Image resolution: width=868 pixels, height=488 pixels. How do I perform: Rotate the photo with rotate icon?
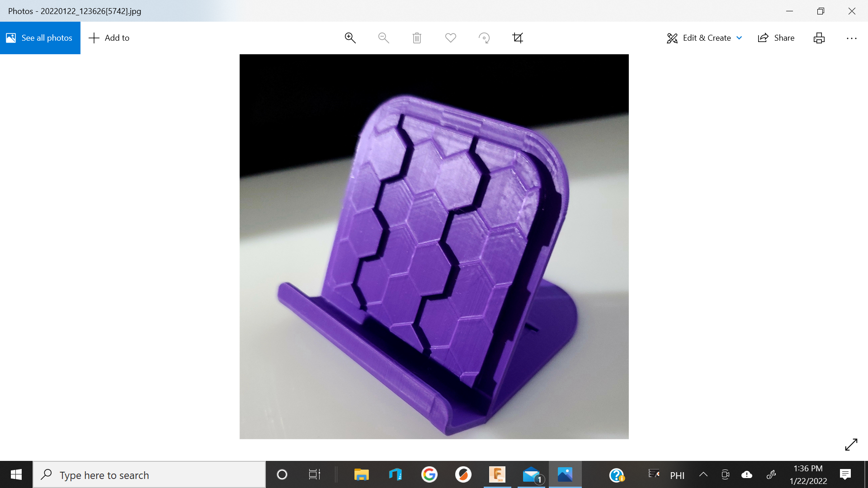[x=484, y=38]
